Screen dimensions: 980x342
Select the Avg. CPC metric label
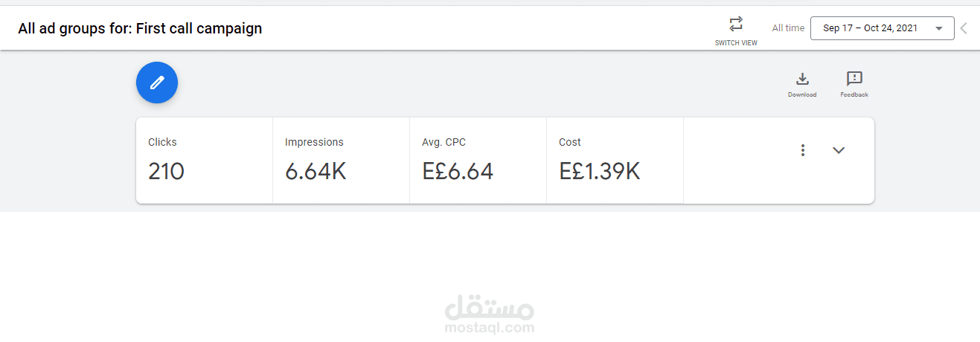coord(443,142)
